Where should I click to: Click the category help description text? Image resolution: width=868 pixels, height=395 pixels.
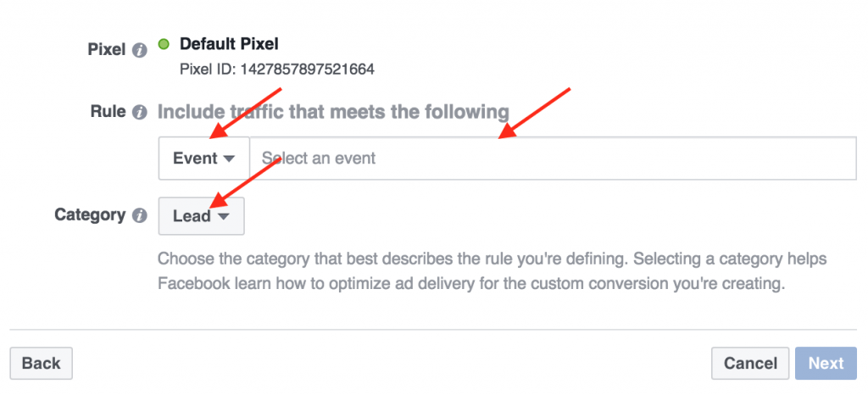point(492,271)
